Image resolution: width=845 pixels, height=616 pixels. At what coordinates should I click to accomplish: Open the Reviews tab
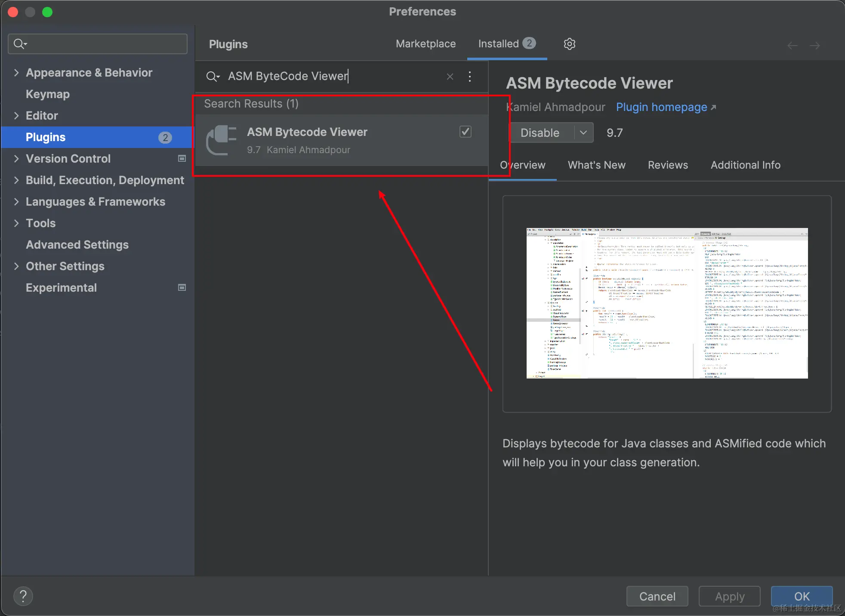click(x=668, y=165)
